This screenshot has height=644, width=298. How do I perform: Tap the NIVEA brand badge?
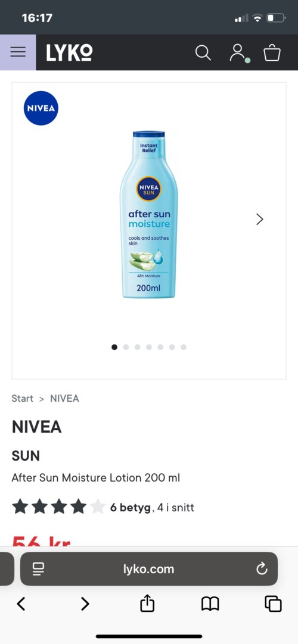tap(41, 108)
